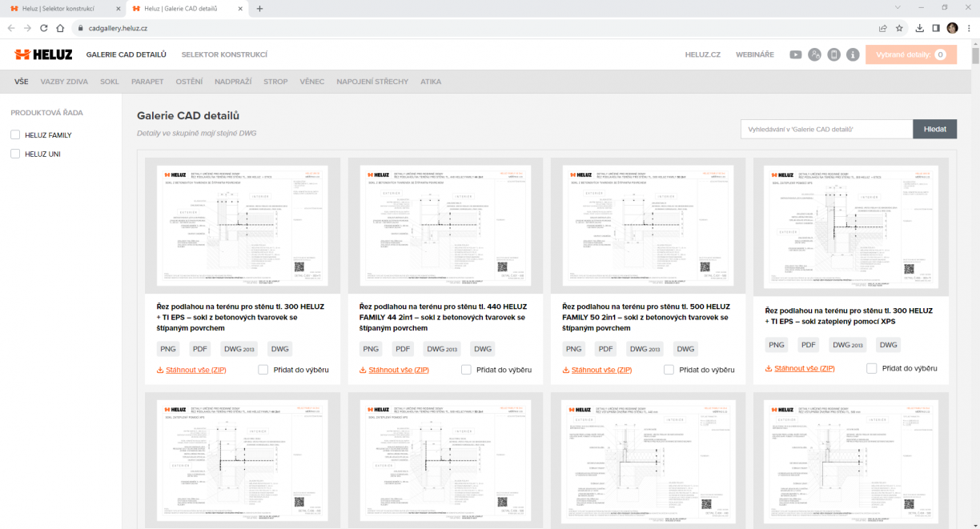Click 'Stáhnout vše (ZIP)' for FAMILY 50 2in1
This screenshot has height=529, width=980.
coord(596,370)
